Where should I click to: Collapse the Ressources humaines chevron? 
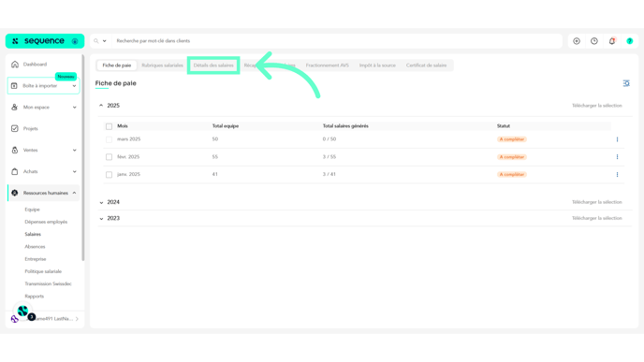click(x=74, y=193)
